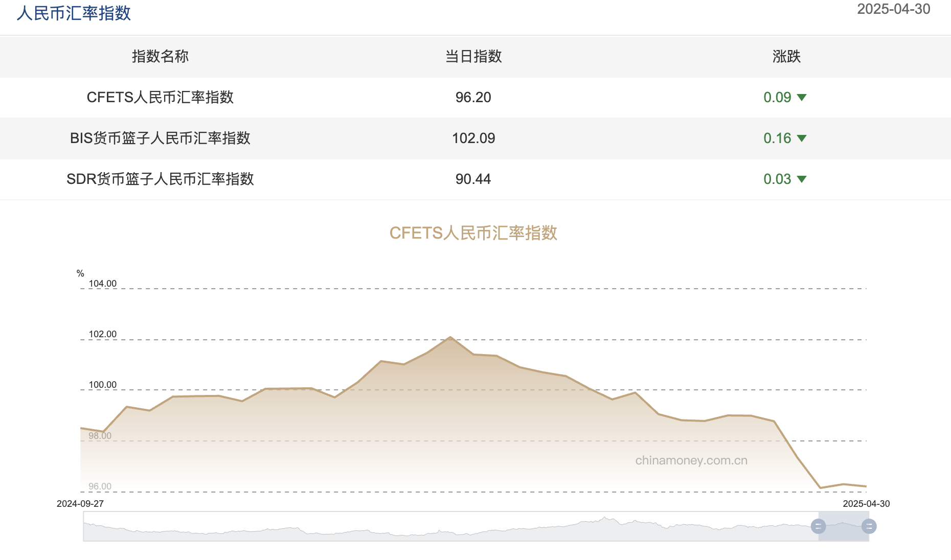951x560 pixels.
Task: Click the green down triangle next to 0.16
Action: [803, 138]
